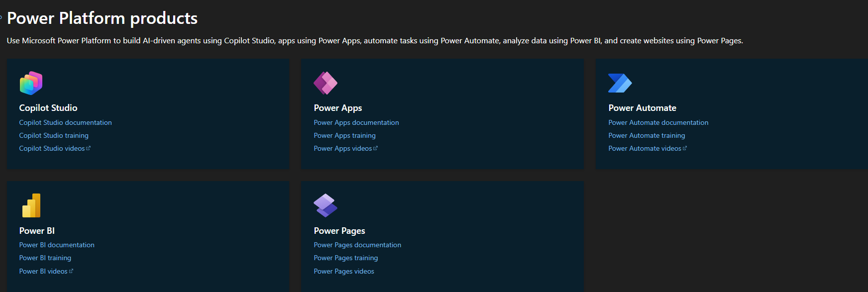Click the external-link icon beside Power Automate videos

(685, 148)
